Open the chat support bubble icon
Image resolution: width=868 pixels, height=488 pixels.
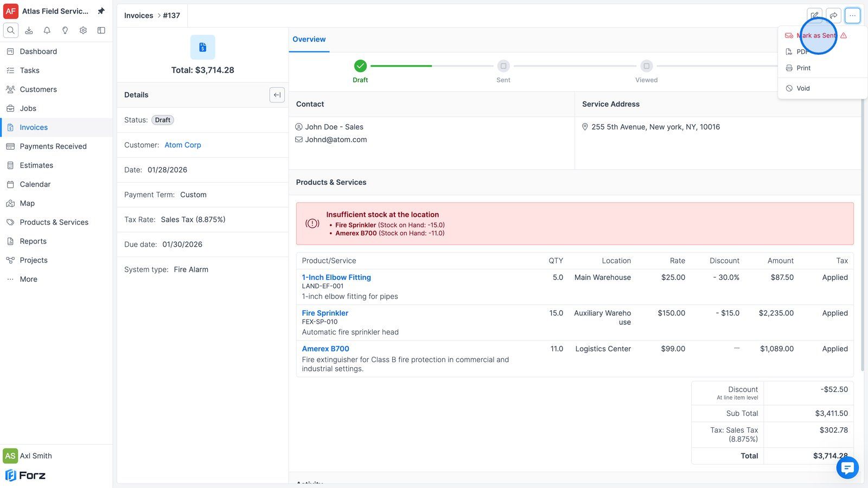click(x=847, y=467)
